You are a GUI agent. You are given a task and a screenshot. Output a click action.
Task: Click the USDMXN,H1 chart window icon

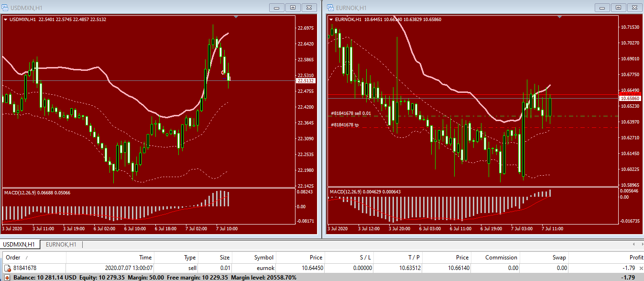click(5, 7)
